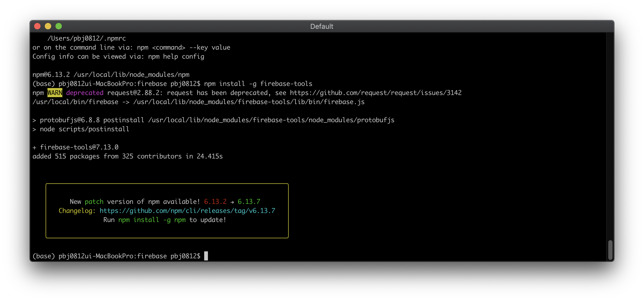Screen dimensions: 644x301
Task: Click the green 6.13.7 version number
Action: tap(249, 202)
